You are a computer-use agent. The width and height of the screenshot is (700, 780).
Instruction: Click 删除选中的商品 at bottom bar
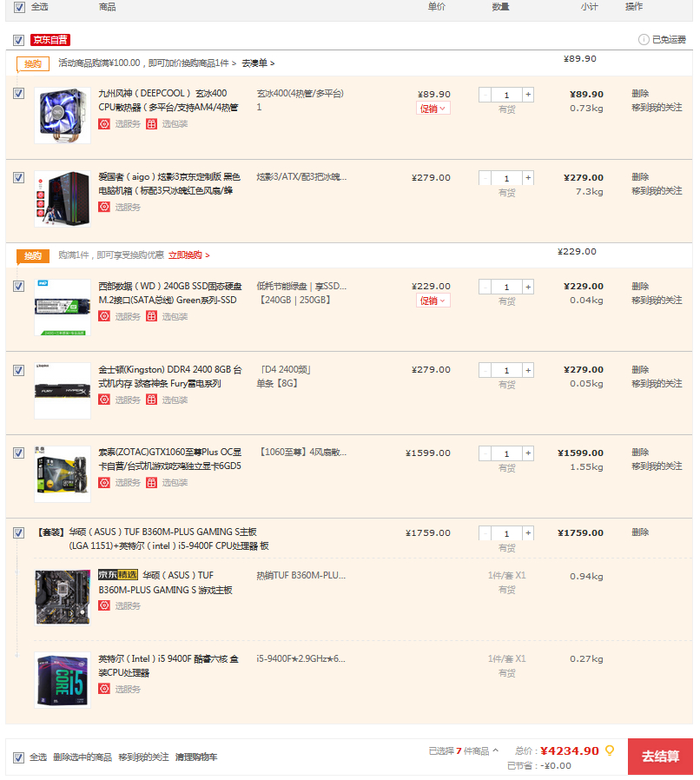(x=83, y=757)
